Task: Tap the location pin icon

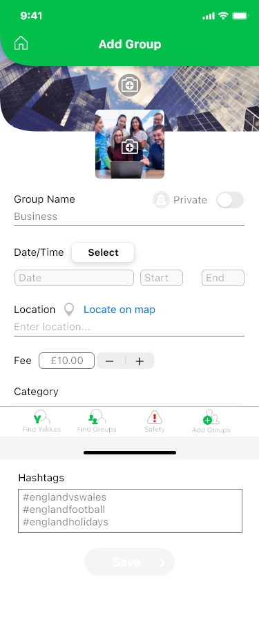Action: pos(69,310)
